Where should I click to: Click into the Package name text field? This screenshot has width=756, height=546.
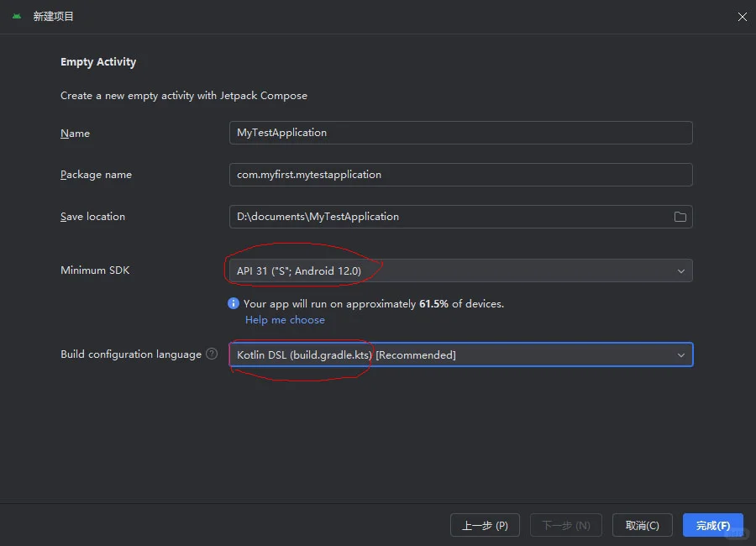point(460,175)
